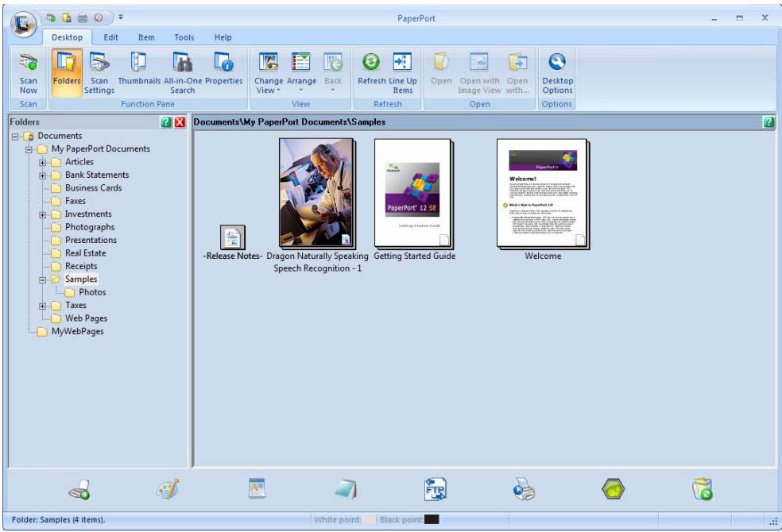
Task: Click the Scan Now icon
Action: click(x=28, y=72)
